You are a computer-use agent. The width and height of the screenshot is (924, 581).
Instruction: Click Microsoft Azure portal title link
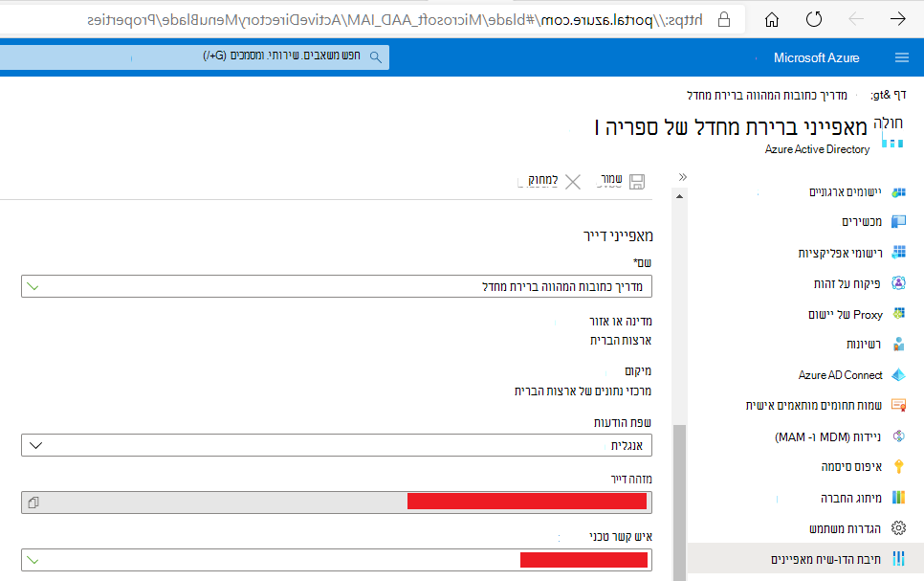(x=816, y=57)
